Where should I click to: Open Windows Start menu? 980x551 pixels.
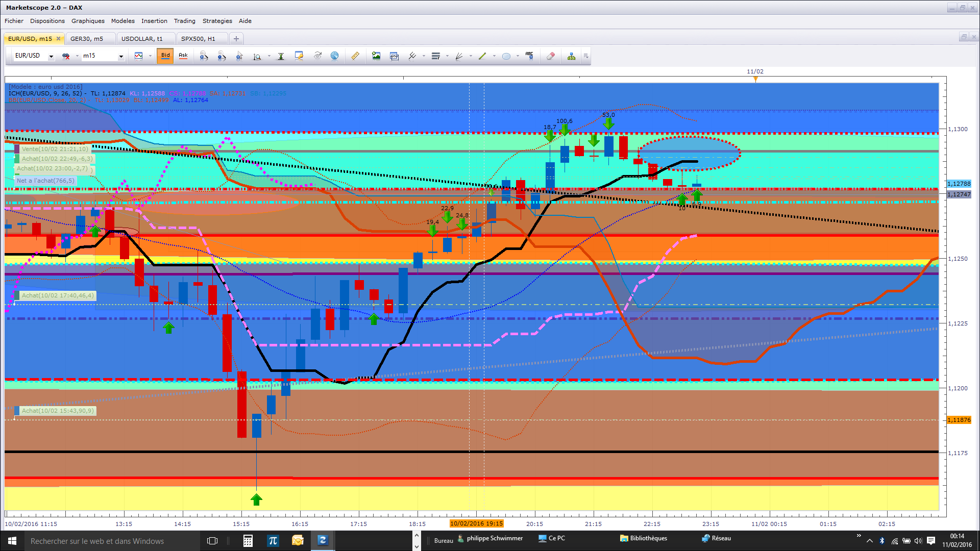pos(12,541)
